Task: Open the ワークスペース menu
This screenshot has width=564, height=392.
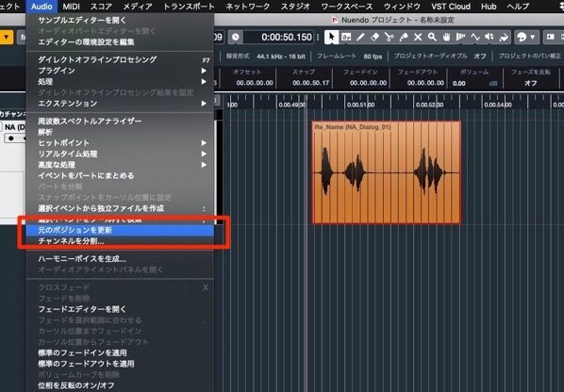Action: tap(347, 7)
